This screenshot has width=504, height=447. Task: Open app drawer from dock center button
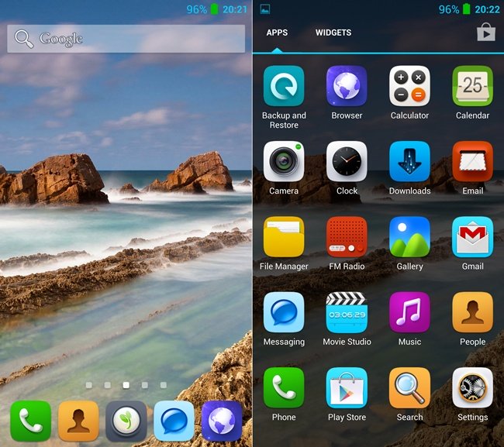click(126, 421)
